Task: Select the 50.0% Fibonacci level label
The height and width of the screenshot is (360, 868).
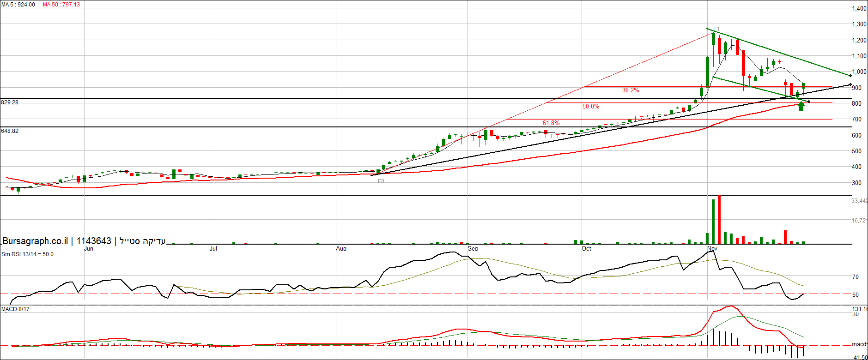Action: (x=591, y=106)
